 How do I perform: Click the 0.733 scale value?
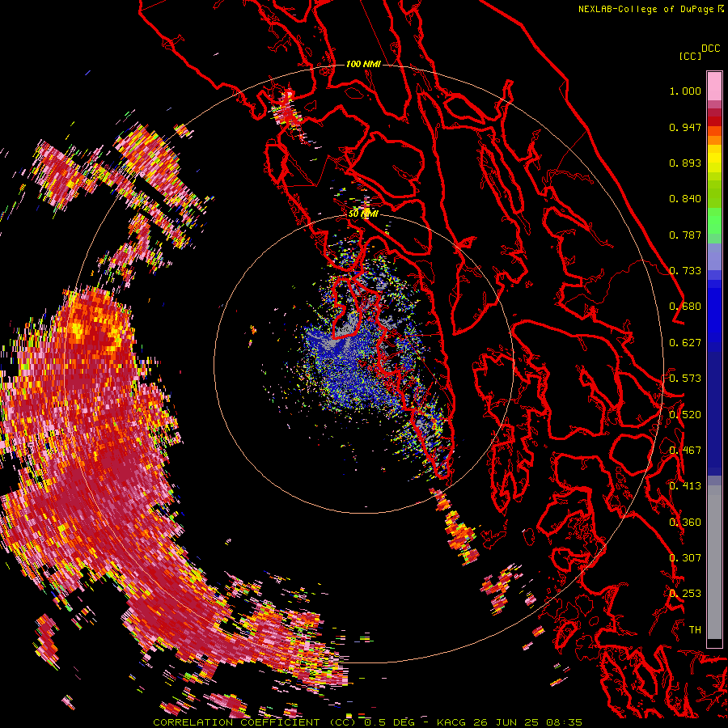point(685,271)
